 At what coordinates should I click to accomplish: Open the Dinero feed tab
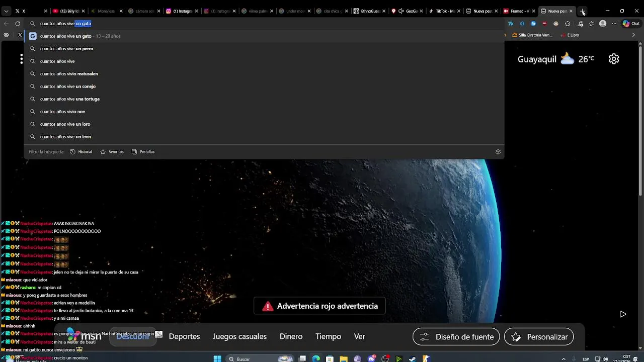pos(291,336)
